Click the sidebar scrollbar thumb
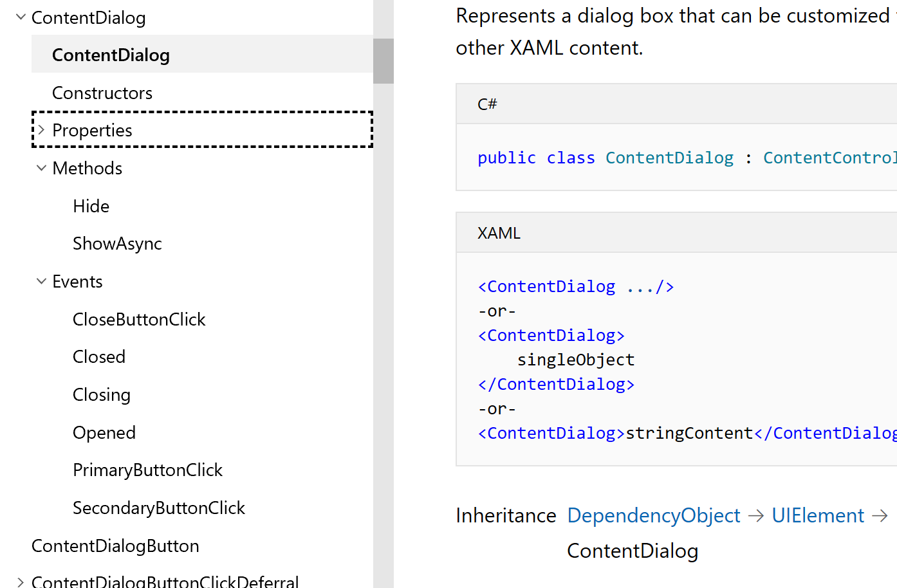 click(x=384, y=61)
